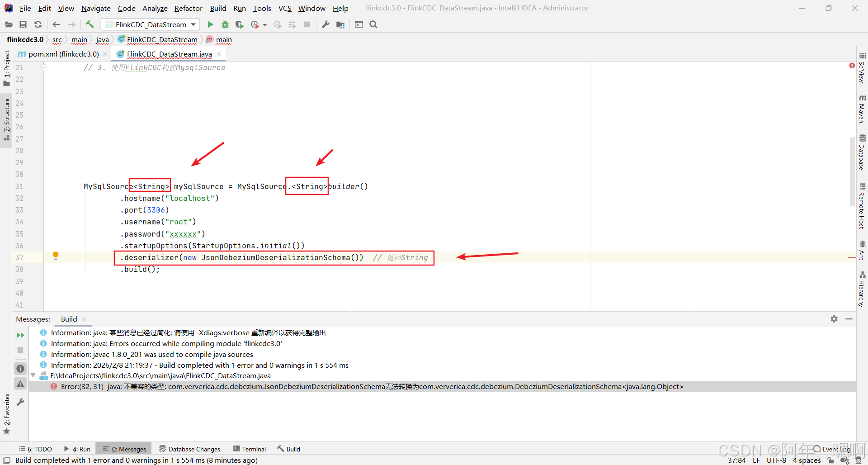This screenshot has width=868, height=465.
Task: Click the editor vertical scrollbar thumb
Action: click(x=853, y=172)
